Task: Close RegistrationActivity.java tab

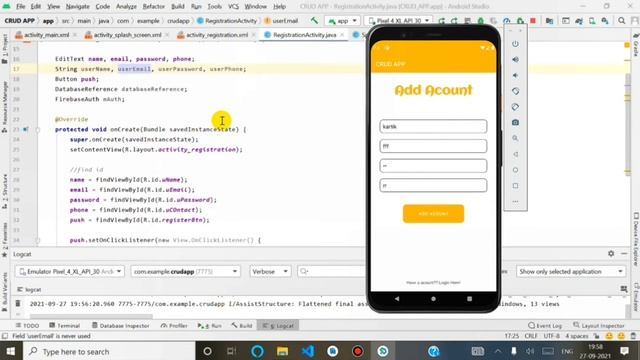Action: click(x=342, y=35)
